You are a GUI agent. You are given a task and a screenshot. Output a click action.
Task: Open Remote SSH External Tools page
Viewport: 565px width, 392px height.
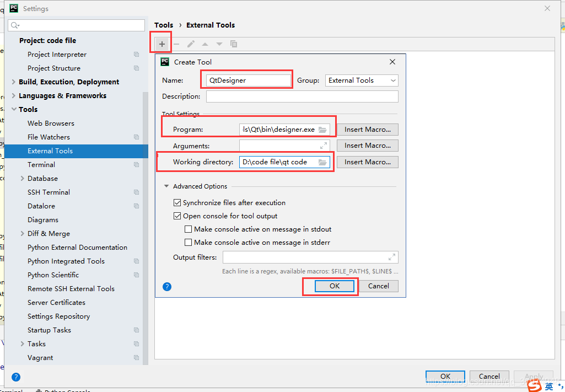click(x=71, y=288)
